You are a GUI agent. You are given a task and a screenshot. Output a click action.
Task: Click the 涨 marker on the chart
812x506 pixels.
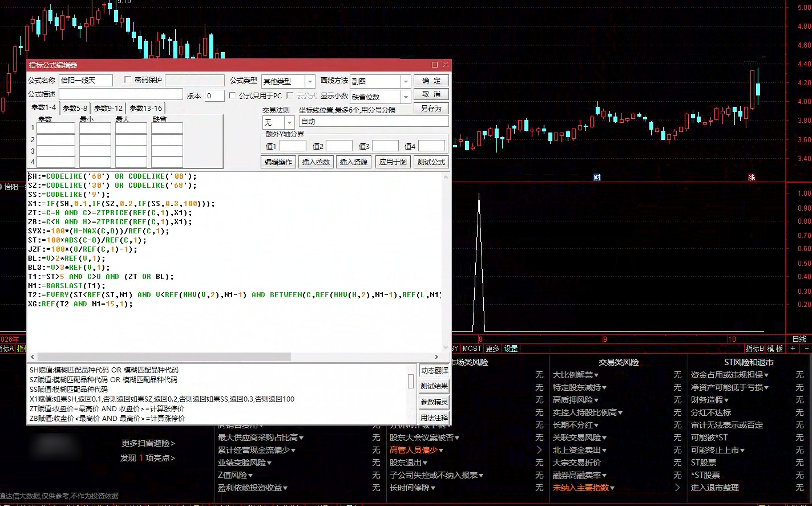tap(751, 177)
